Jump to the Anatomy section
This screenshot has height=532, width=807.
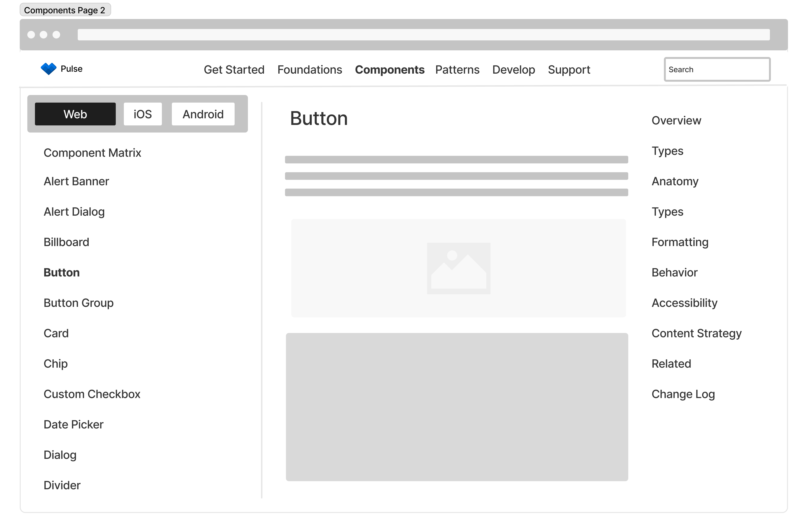(675, 181)
